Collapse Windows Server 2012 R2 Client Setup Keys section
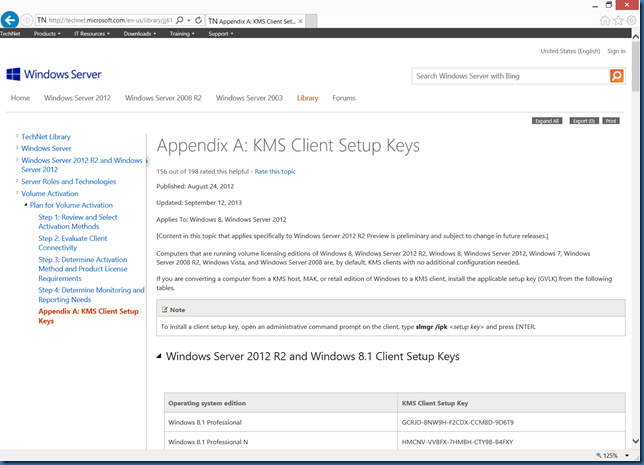This screenshot has width=644, height=465. point(159,356)
